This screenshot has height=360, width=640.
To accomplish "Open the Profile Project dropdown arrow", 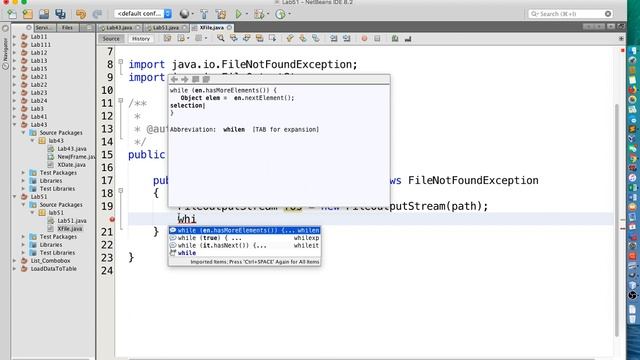I will click(x=289, y=14).
